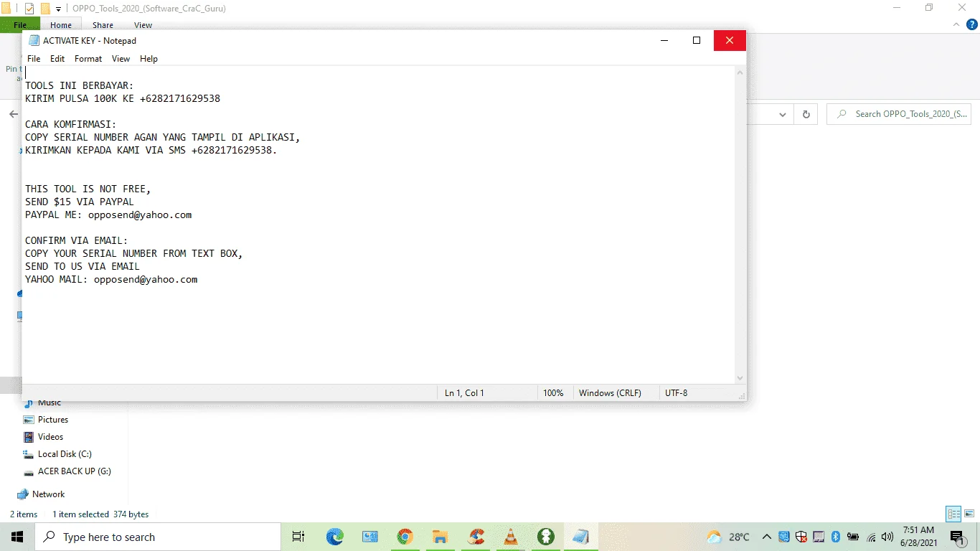The width and height of the screenshot is (980, 551).
Task: Switch to Explorer View ribbon tab
Action: [x=143, y=25]
